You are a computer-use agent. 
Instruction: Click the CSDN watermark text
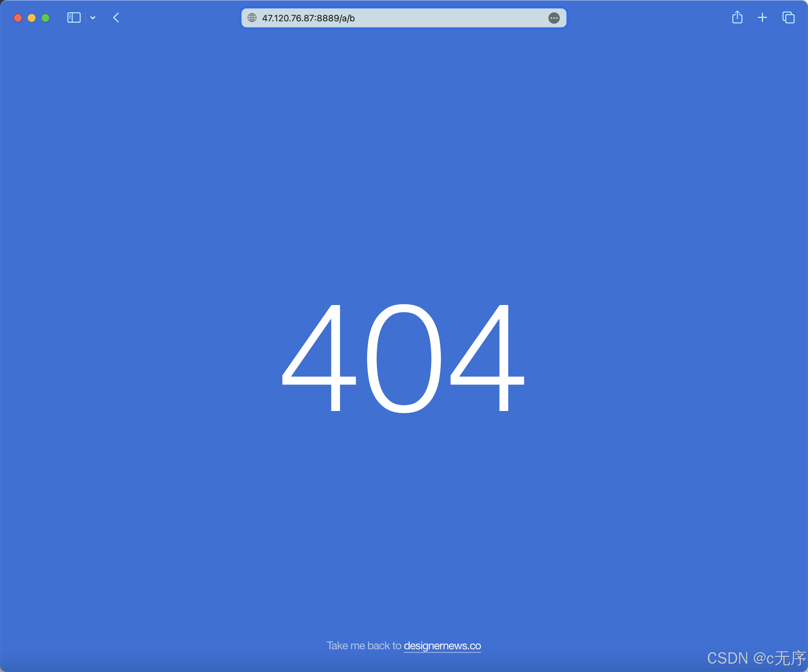(x=756, y=658)
